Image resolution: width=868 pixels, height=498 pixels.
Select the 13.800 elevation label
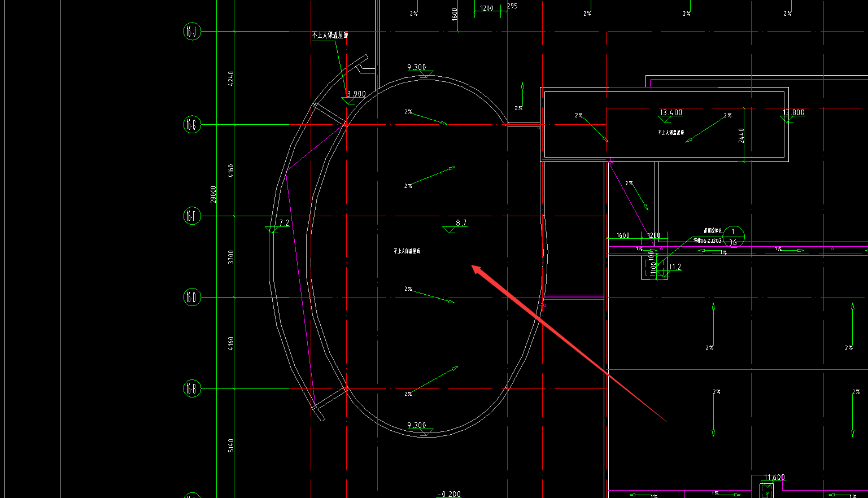pos(793,112)
